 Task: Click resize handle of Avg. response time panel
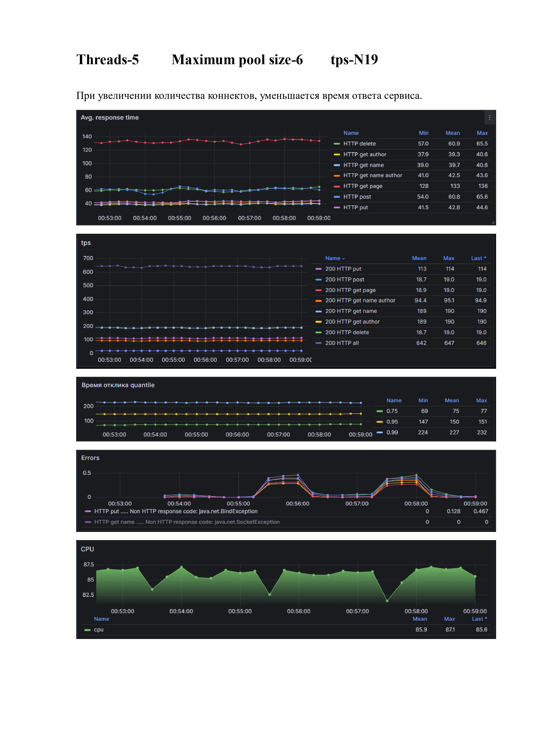click(493, 223)
